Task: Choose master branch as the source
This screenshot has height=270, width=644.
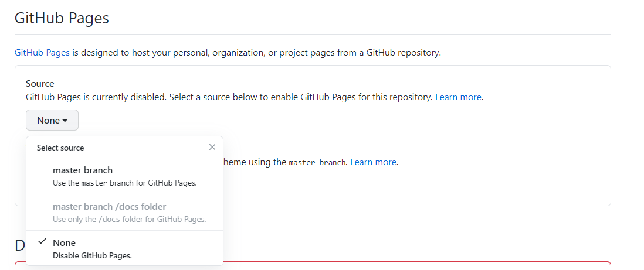Action: [125, 176]
